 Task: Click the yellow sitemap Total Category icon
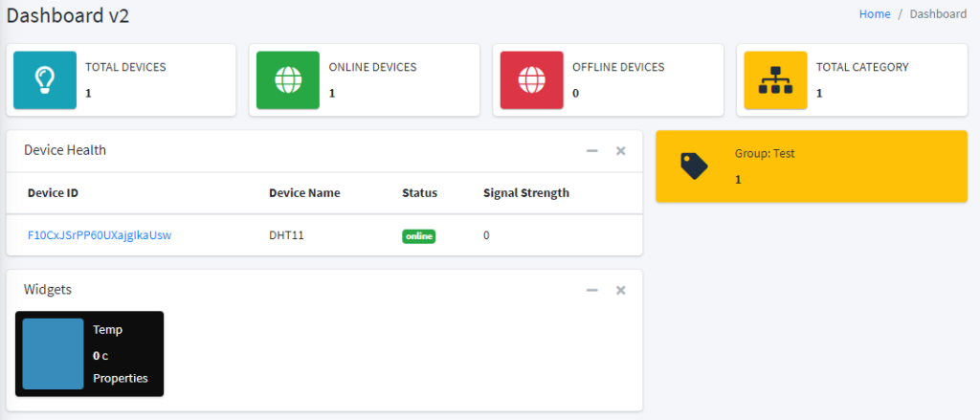tap(775, 80)
